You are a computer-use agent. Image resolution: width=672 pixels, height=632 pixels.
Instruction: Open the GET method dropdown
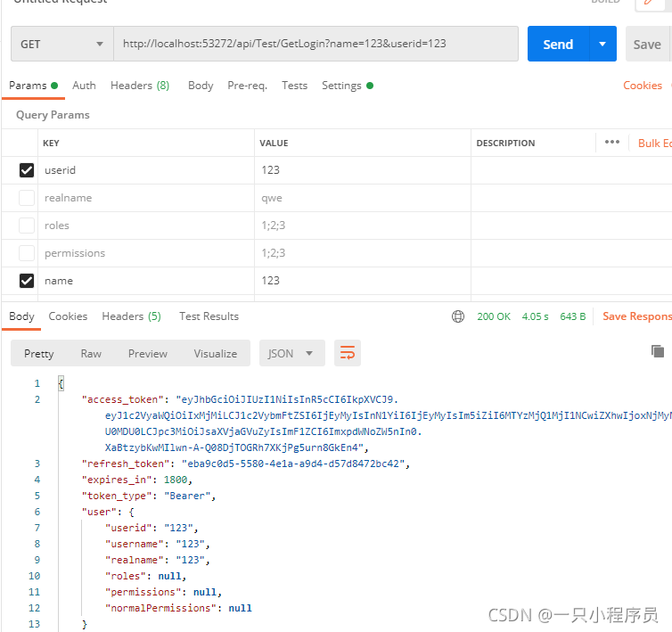pos(62,45)
